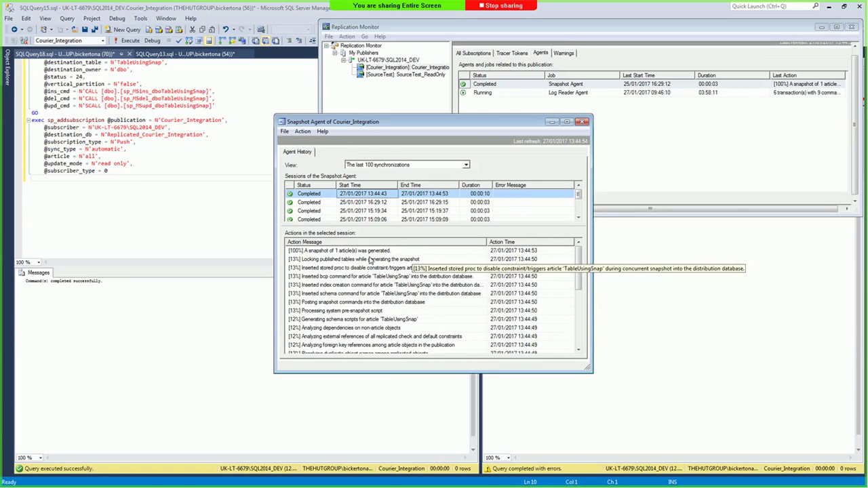Click the Parse checkmark icon

(x=179, y=41)
